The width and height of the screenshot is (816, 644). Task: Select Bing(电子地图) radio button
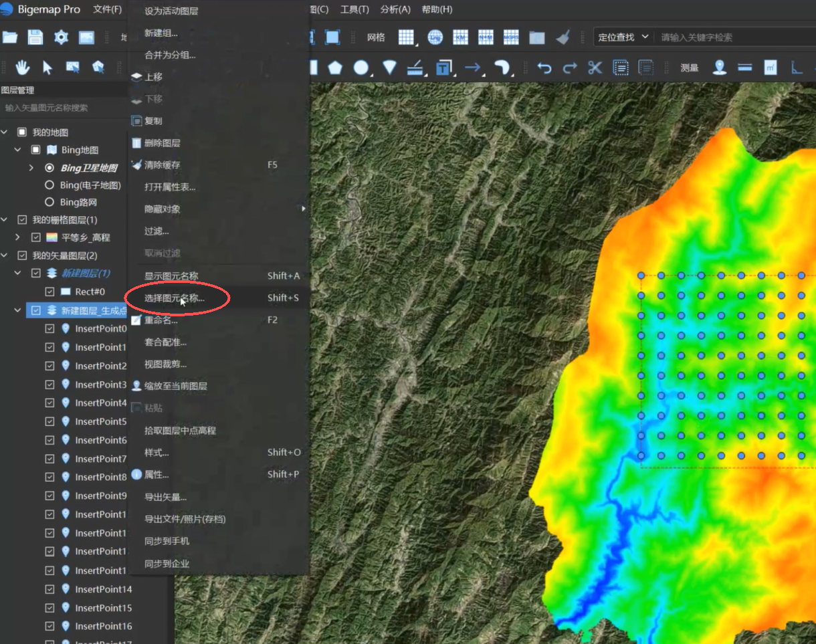(49, 185)
